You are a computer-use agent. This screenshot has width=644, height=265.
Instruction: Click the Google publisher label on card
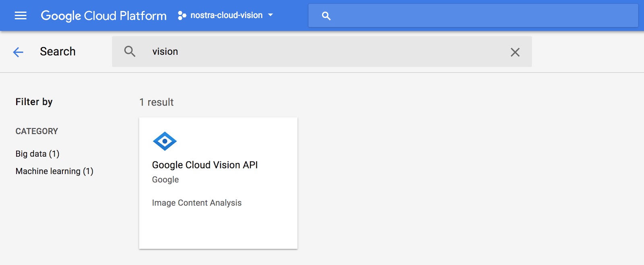[165, 180]
